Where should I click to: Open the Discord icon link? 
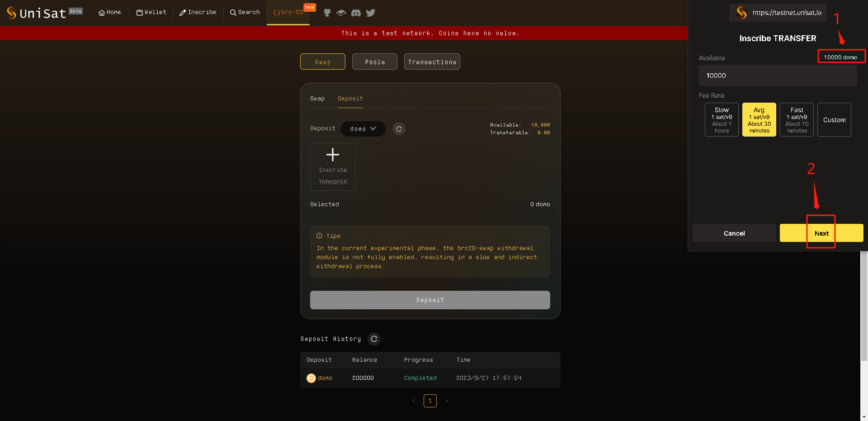[x=356, y=13]
